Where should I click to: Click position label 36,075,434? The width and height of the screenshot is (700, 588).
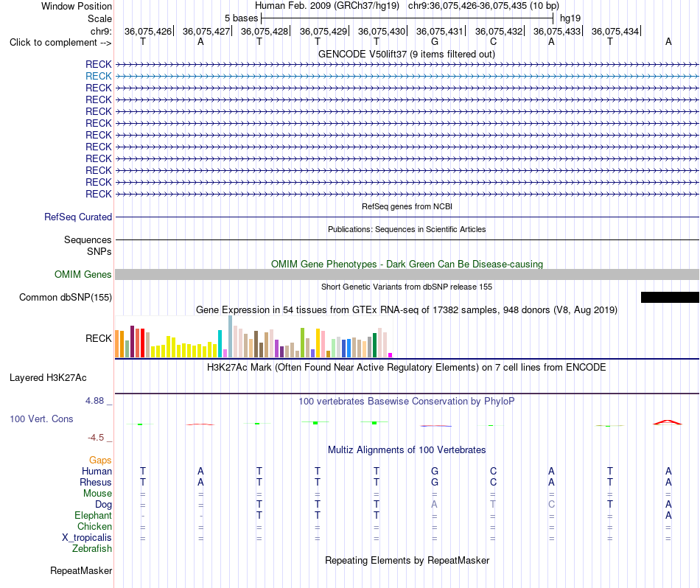tap(615, 31)
